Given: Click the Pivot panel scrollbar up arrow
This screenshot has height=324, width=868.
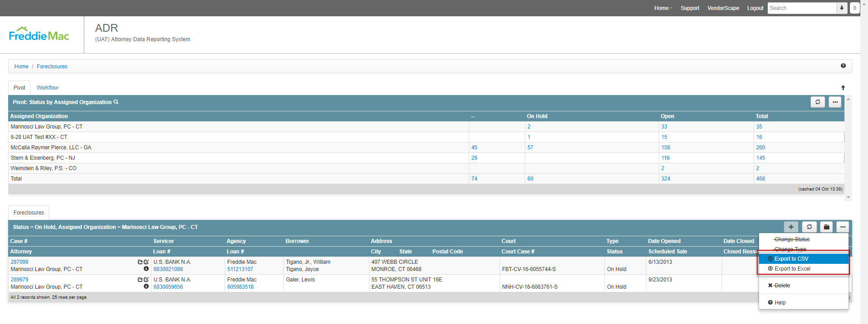Looking at the screenshot, I should click(x=849, y=99).
